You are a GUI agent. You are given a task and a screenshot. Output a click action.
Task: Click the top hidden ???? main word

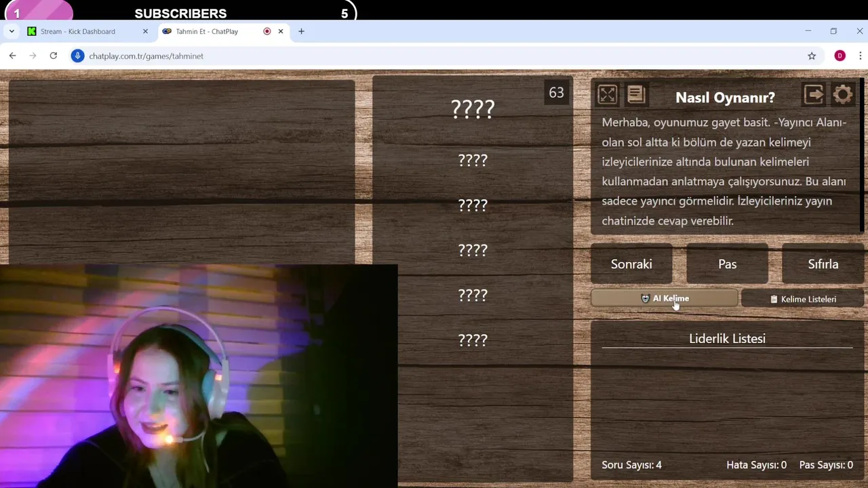[473, 108]
